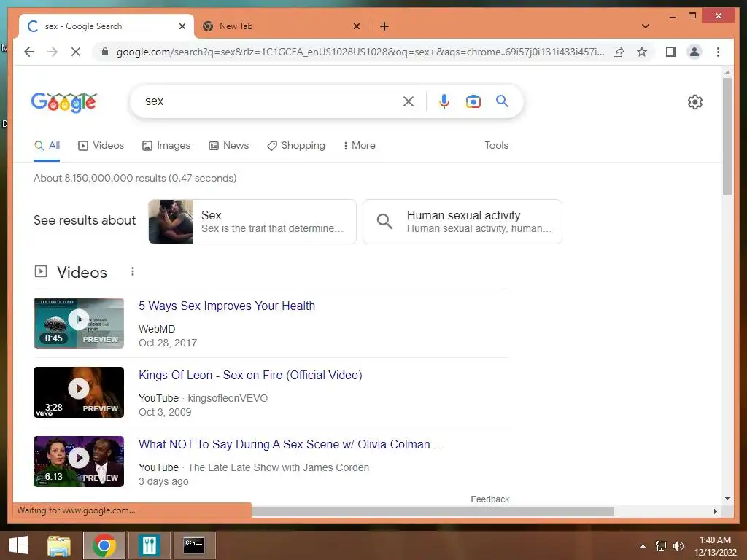
Task: Click the horizontal scrollbar right arrow
Action: pyautogui.click(x=715, y=511)
